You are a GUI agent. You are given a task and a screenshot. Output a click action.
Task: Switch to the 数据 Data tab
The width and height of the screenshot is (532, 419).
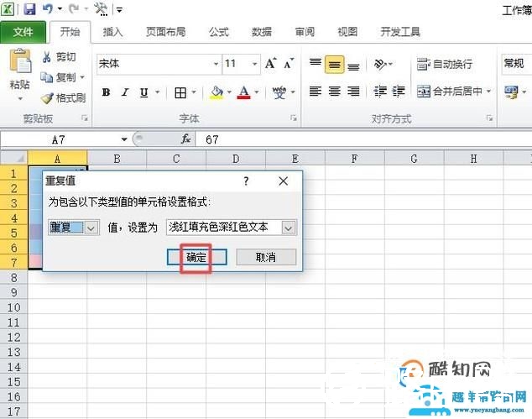[x=262, y=32]
